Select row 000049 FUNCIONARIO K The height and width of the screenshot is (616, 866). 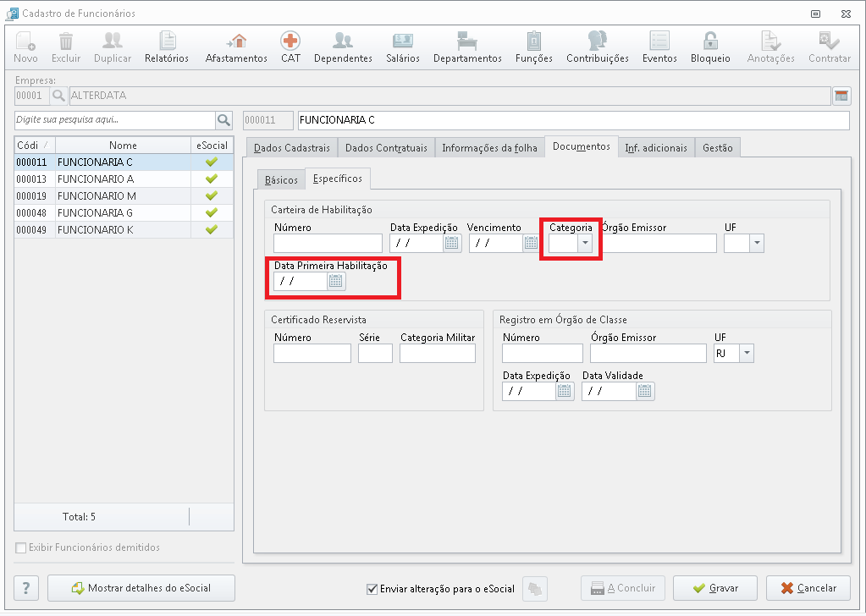[124, 229]
